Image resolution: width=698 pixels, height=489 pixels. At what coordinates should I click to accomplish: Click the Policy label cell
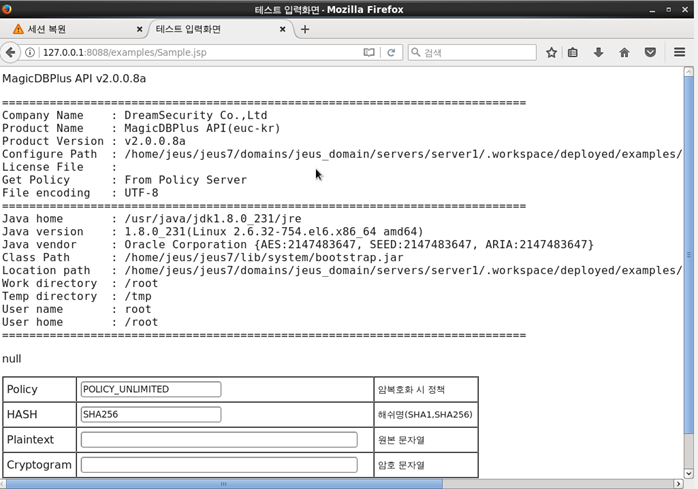coord(40,390)
